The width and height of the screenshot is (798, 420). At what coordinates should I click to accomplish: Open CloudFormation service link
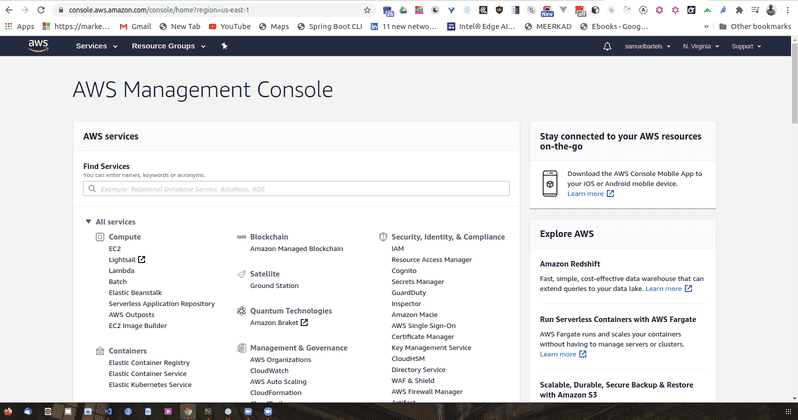pos(275,393)
